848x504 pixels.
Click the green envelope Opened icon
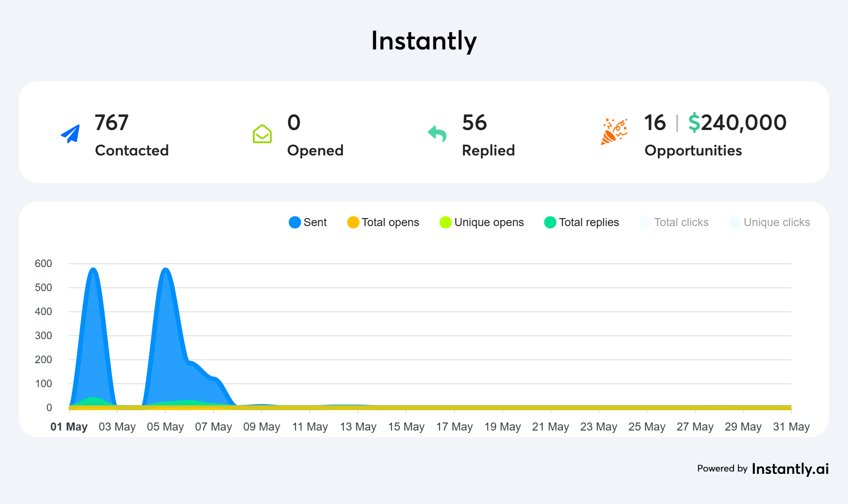[262, 134]
